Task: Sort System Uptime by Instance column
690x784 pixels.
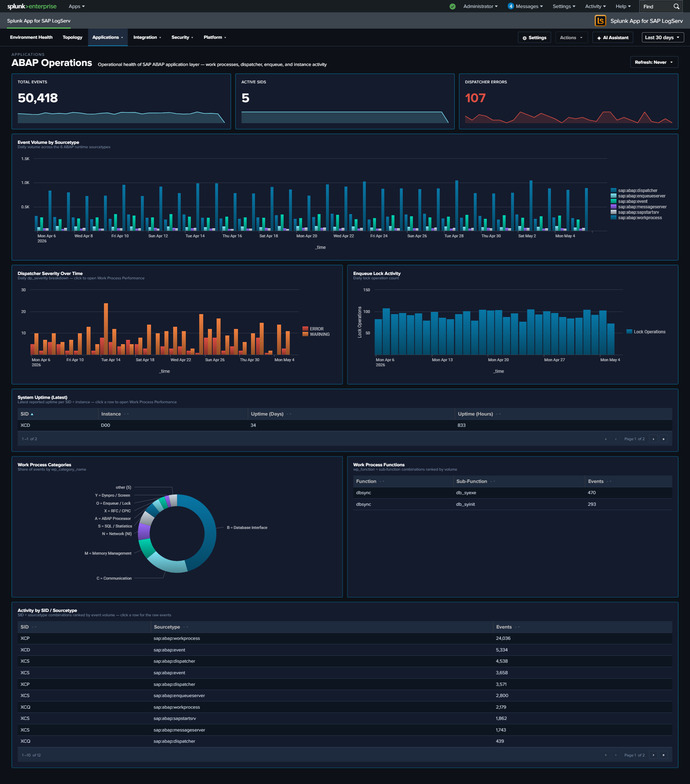Action: (115, 414)
